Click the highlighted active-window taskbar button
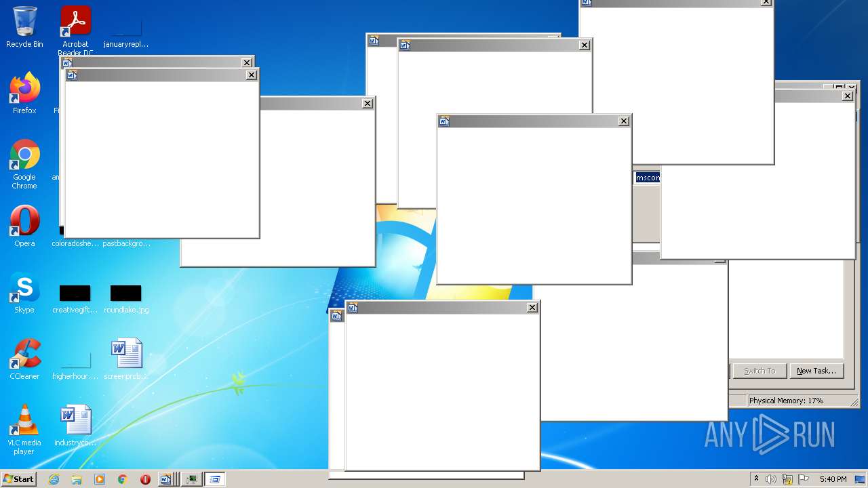This screenshot has height=488, width=868. tap(215, 479)
